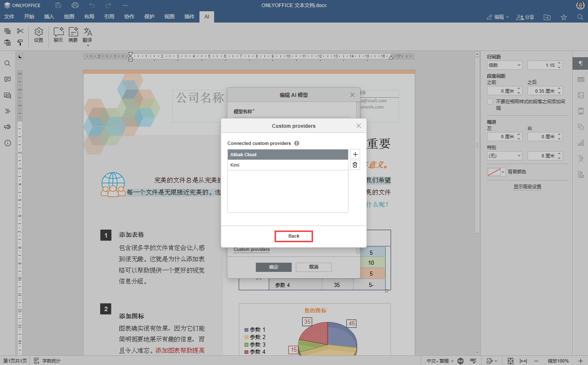Click the 背景颜色 color swatch
588x365 pixels.
coord(494,172)
